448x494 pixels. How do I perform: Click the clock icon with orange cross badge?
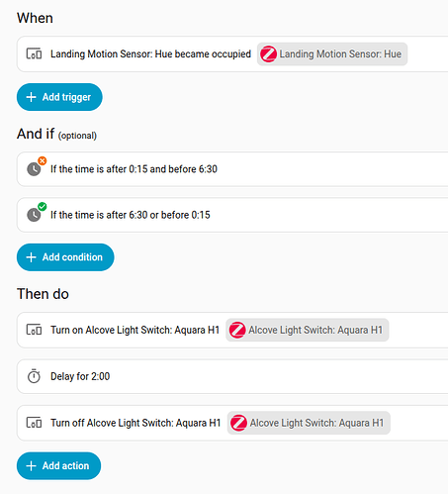pyautogui.click(x=34, y=169)
